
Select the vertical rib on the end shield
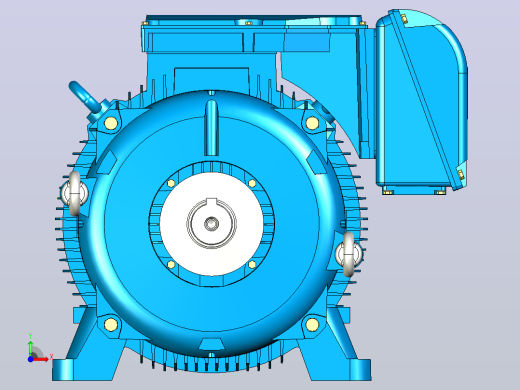click(x=211, y=128)
